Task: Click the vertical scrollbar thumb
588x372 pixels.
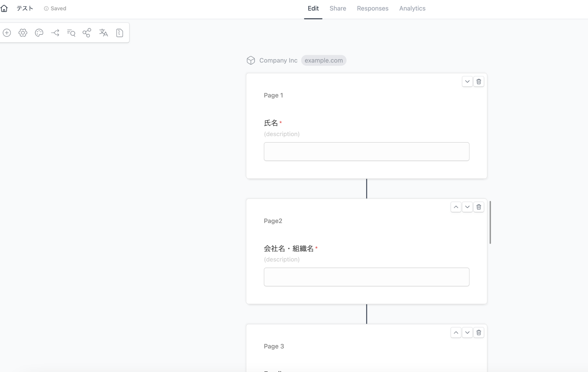Action: coord(490,222)
